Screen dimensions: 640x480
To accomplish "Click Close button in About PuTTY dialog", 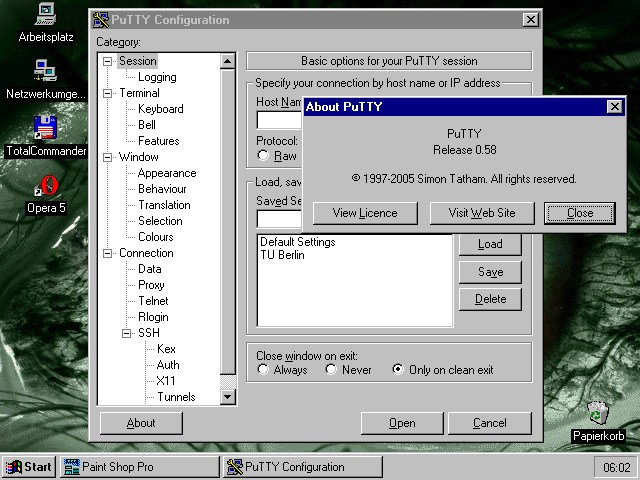I will coord(580,213).
